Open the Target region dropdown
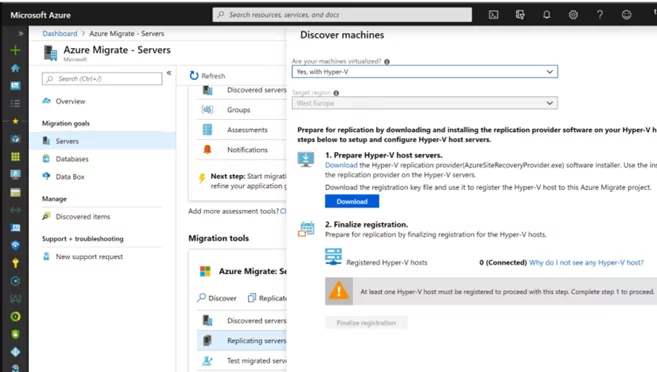657x372 pixels. click(424, 103)
